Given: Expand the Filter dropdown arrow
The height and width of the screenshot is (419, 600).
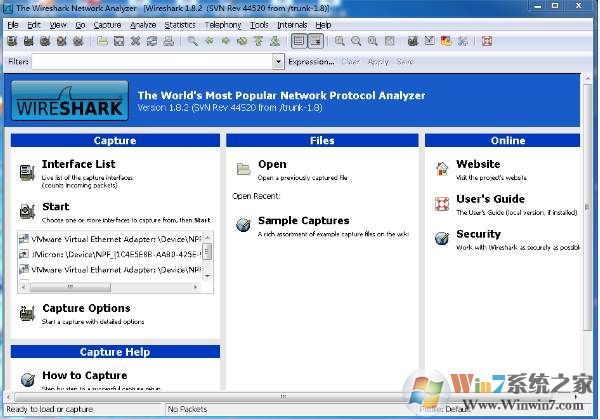Looking at the screenshot, I should point(278,62).
